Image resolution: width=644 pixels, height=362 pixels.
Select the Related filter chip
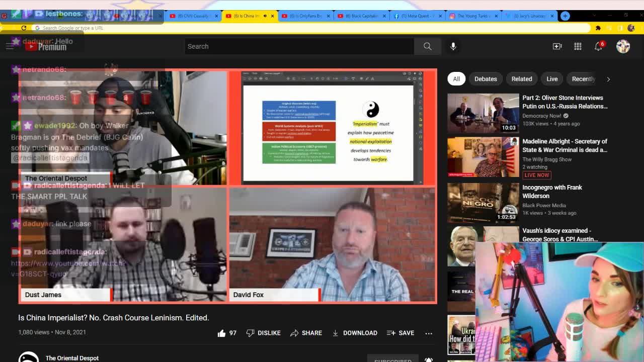(x=522, y=78)
